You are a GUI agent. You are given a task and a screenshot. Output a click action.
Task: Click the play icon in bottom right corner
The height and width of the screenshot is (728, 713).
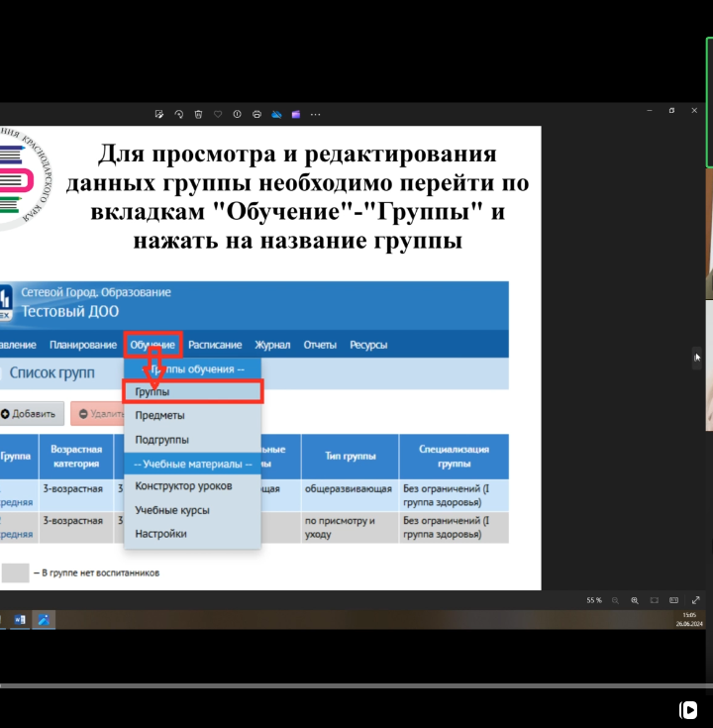tap(687, 709)
